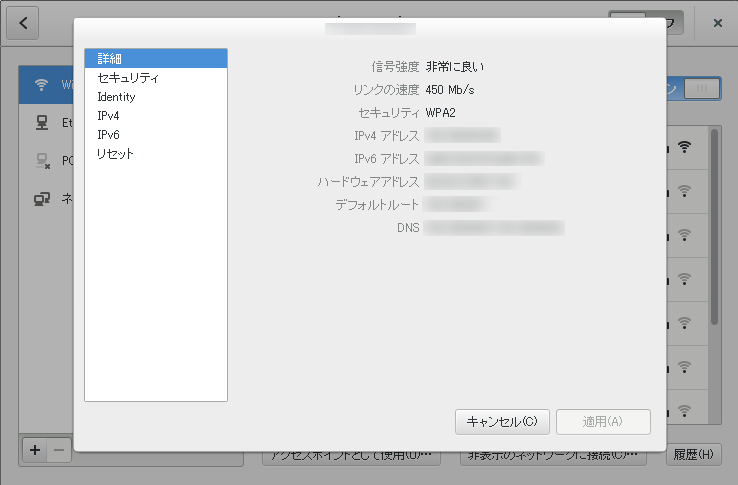Viewport: 738px width, 485px height.
Task: Open the 履歴(H) history button
Action: coord(694,454)
